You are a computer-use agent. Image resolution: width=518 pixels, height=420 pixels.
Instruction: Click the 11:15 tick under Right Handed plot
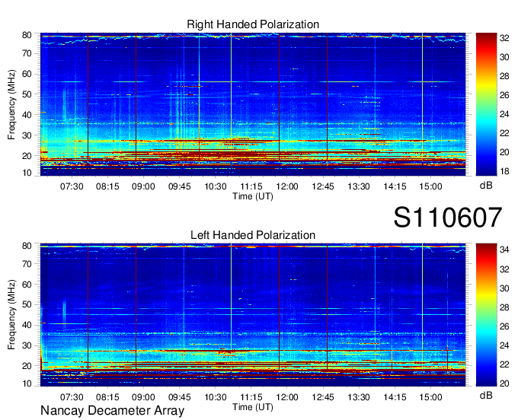tap(251, 186)
